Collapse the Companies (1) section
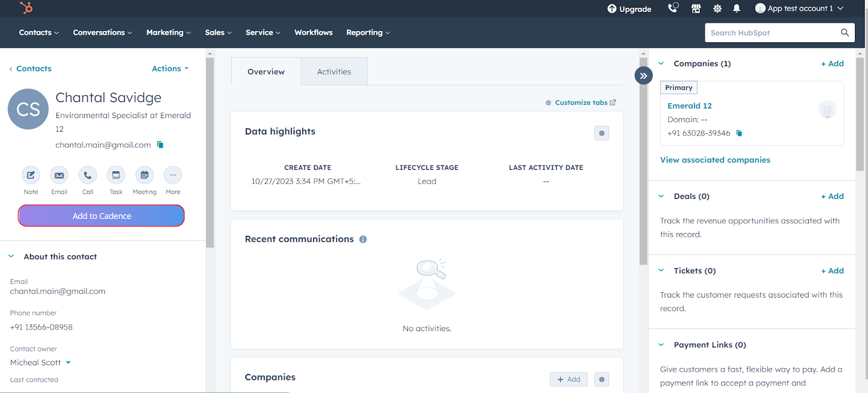This screenshot has width=868, height=393. click(661, 63)
